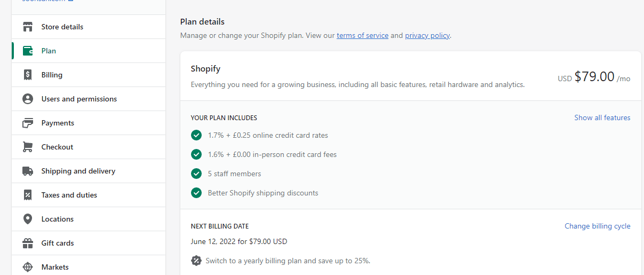Click the Shipping and delivery truck icon
Screen dimensions: 644x275
point(28,171)
